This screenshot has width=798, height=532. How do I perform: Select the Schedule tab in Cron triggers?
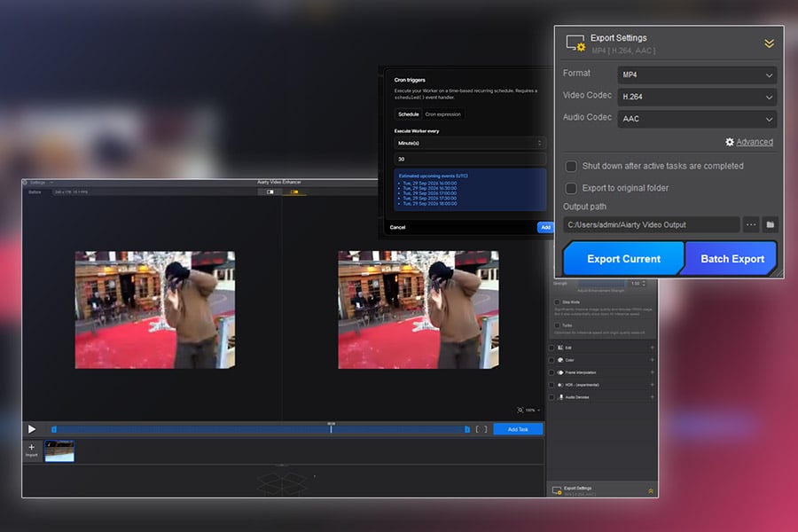coord(408,114)
